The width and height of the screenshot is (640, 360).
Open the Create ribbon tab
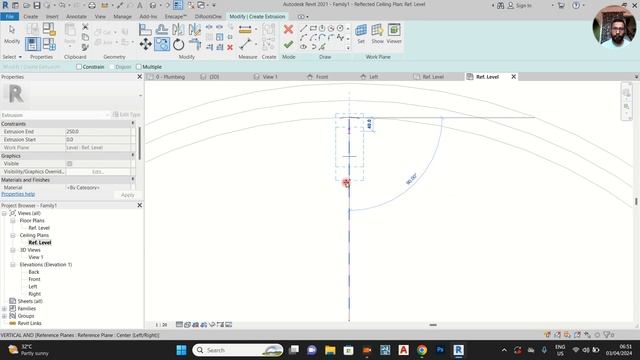[31, 16]
